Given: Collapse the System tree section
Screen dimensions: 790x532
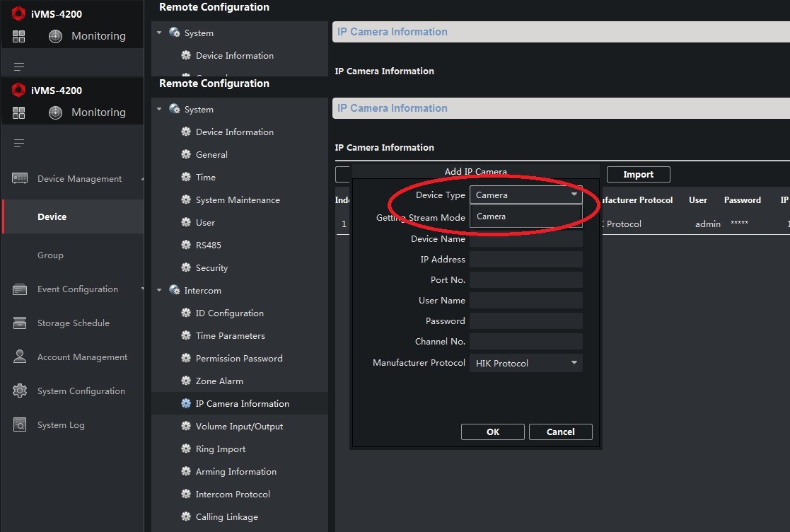Looking at the screenshot, I should click(x=159, y=110).
